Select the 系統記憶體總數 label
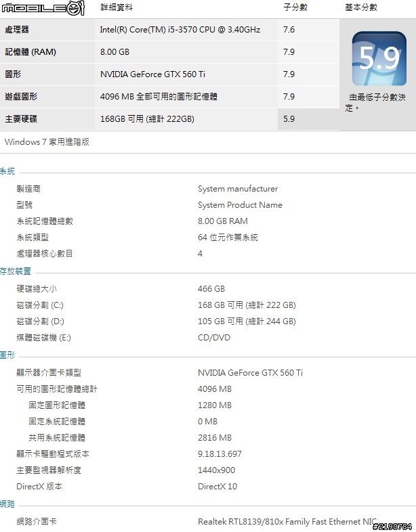Screen dimensions: 416x532 point(45,221)
